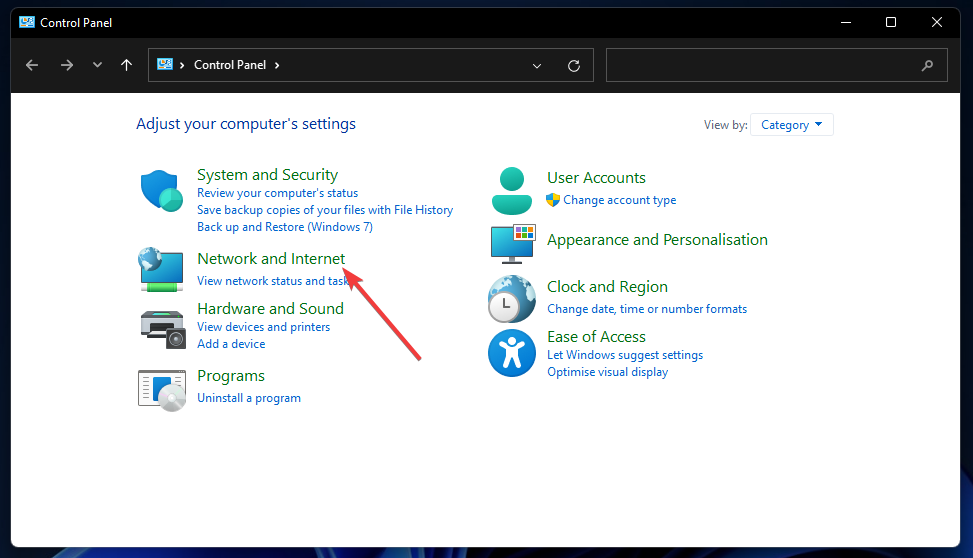Screen dimensions: 973x558
Task: Click the System and Security shield icon
Action: pos(161,191)
